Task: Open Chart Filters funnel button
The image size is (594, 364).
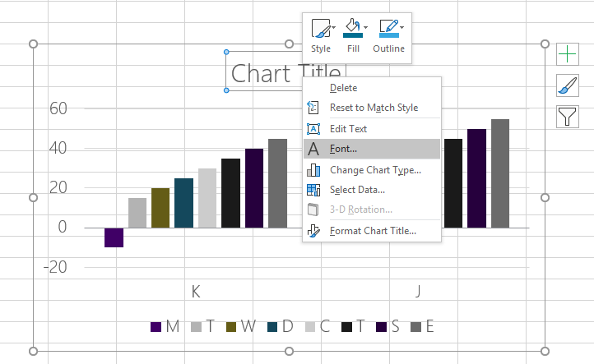Action: pos(568,117)
